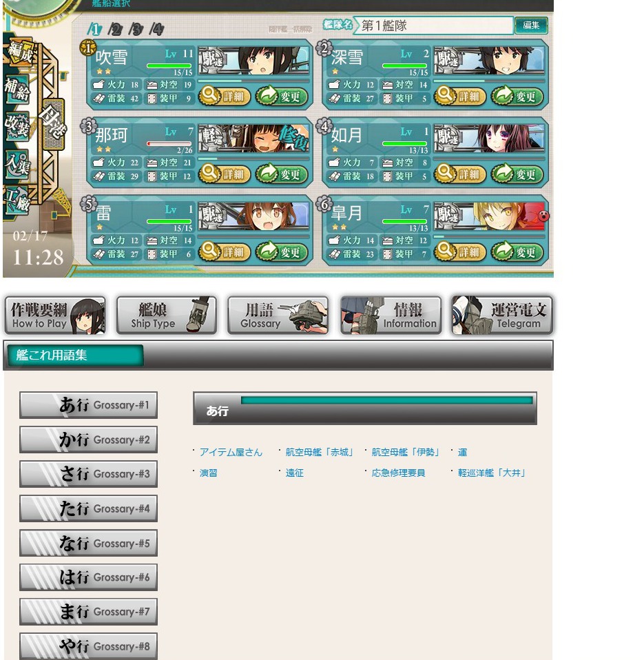Viewport: 644px width, 660px height.
Task: Open the 工廠 (Factory) sidebar icon
Action: tap(17, 200)
